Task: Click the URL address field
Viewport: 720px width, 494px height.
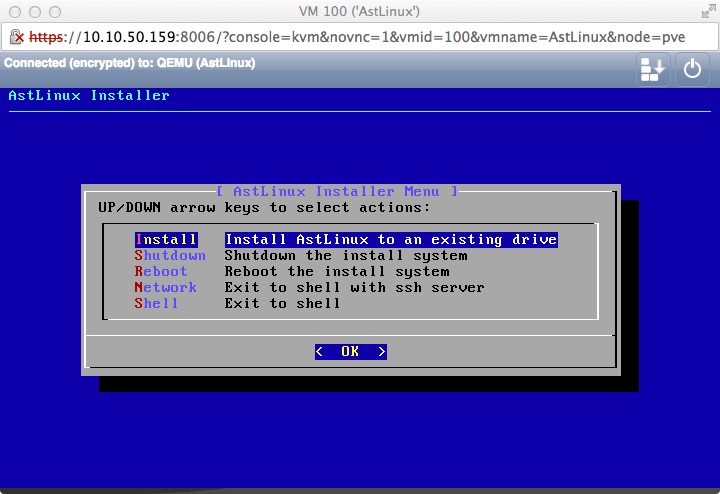Action: [360, 37]
